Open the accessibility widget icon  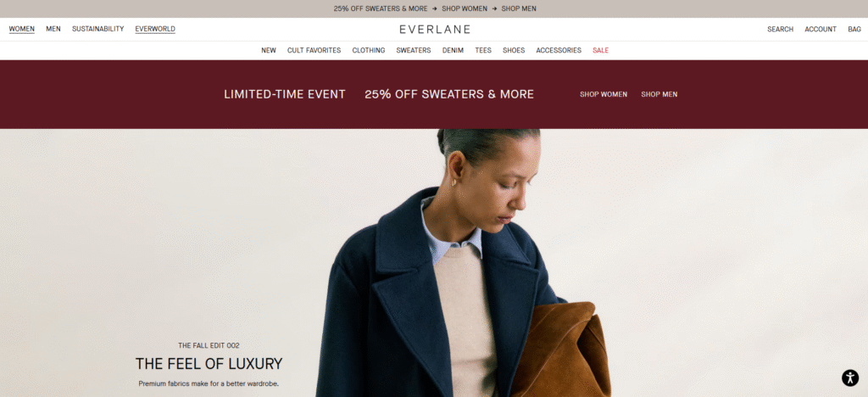849,377
